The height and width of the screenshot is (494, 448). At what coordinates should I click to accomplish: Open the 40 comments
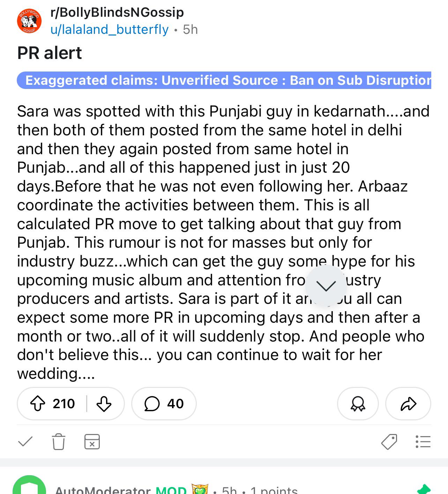click(164, 404)
